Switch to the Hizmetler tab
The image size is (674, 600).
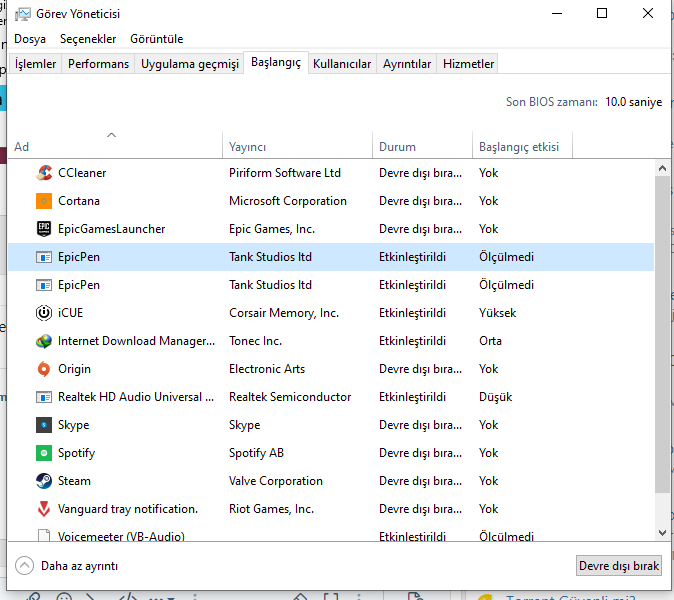(x=468, y=64)
